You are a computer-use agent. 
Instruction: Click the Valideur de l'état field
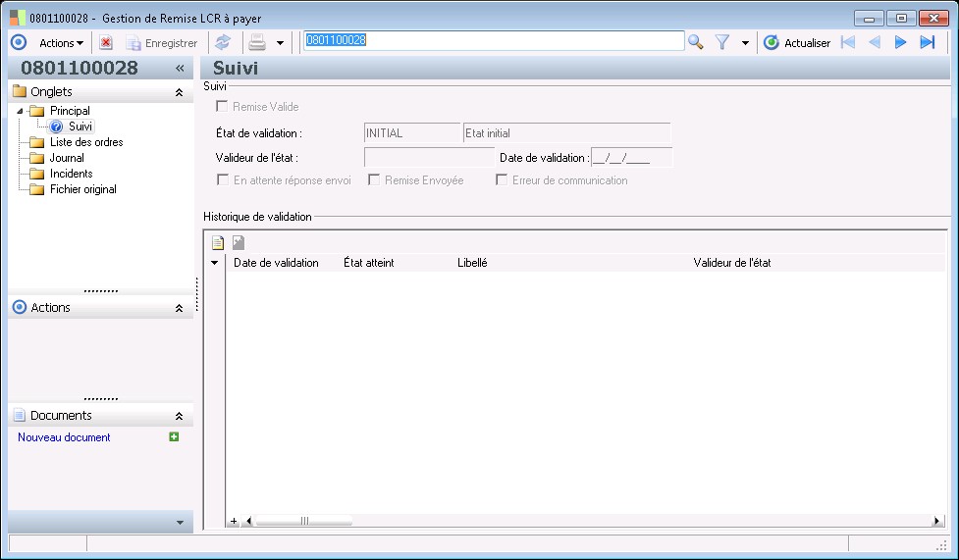point(429,157)
